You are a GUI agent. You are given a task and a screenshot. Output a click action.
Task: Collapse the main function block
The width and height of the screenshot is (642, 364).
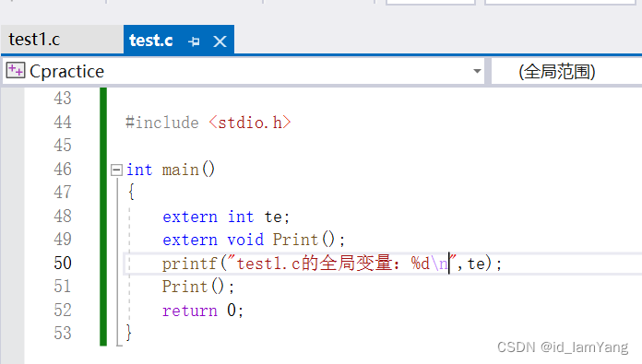116,170
